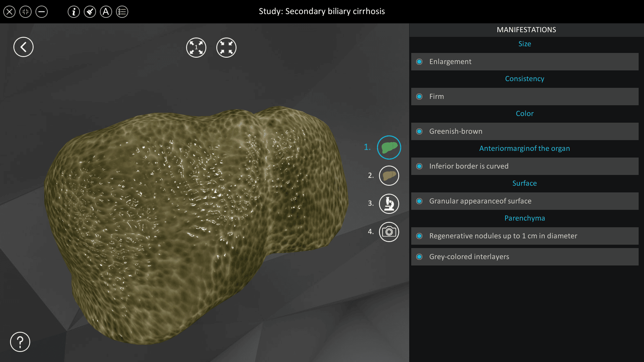Click the MANIFESTATIONS panel title
The height and width of the screenshot is (362, 644).
pos(526,30)
